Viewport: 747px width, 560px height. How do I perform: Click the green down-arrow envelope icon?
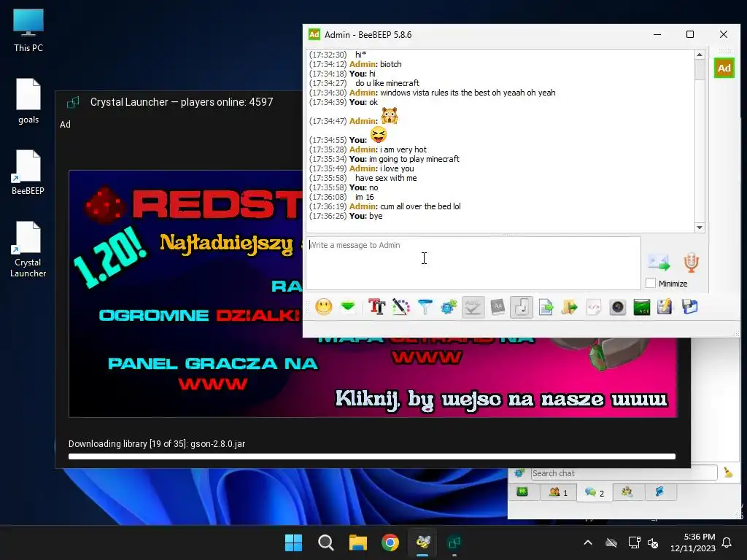tap(348, 307)
